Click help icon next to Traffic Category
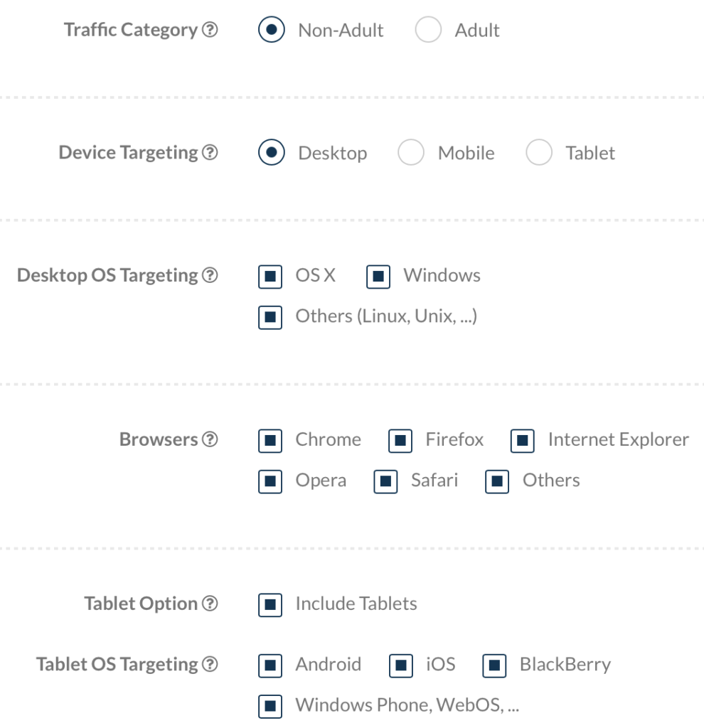 210,31
